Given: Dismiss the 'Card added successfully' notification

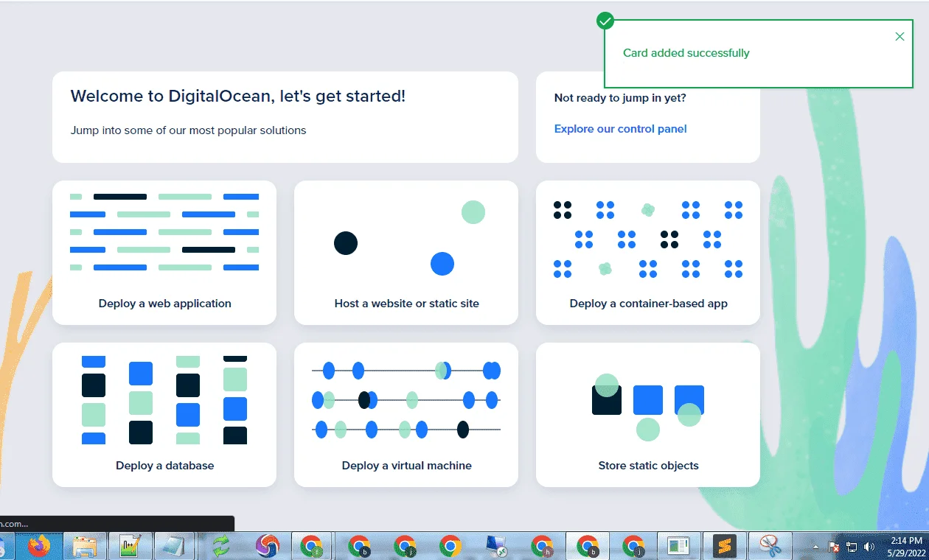Looking at the screenshot, I should [900, 37].
